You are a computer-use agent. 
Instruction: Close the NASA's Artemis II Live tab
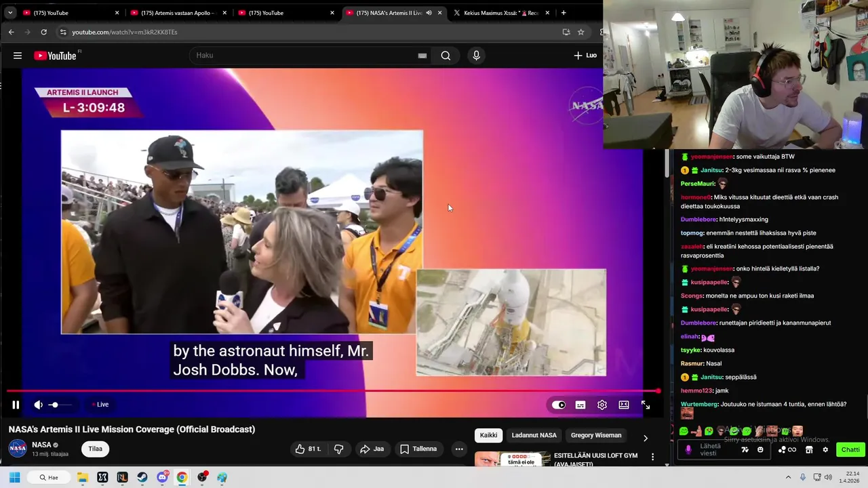tap(439, 13)
